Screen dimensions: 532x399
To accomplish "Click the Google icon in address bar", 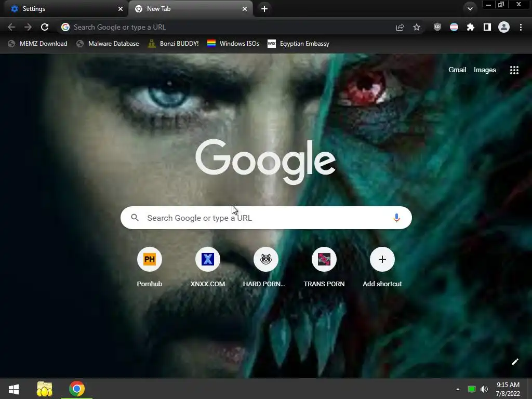I will point(65,27).
